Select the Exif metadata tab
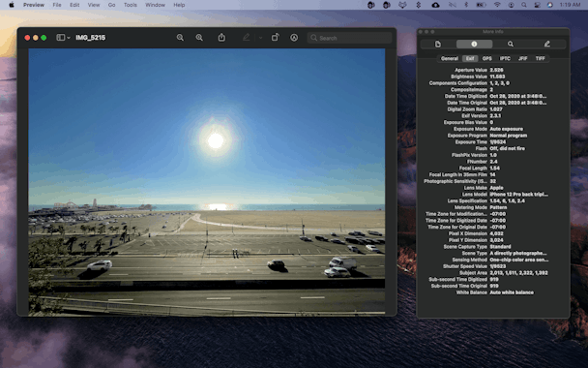This screenshot has height=368, width=588. point(470,58)
